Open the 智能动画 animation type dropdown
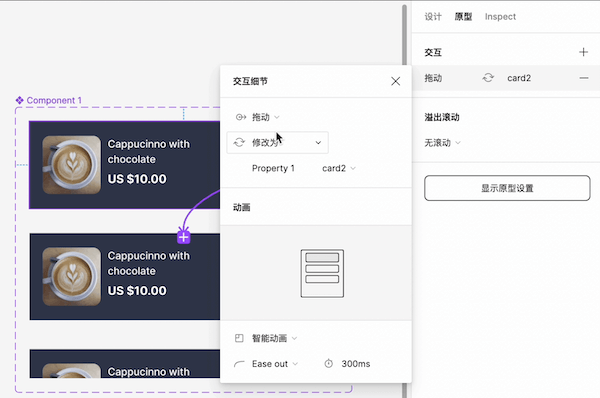Viewport: 600px width, 398px height. (x=274, y=338)
